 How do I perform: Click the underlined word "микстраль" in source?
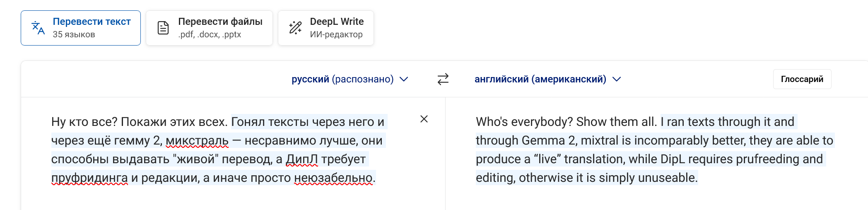[197, 140]
